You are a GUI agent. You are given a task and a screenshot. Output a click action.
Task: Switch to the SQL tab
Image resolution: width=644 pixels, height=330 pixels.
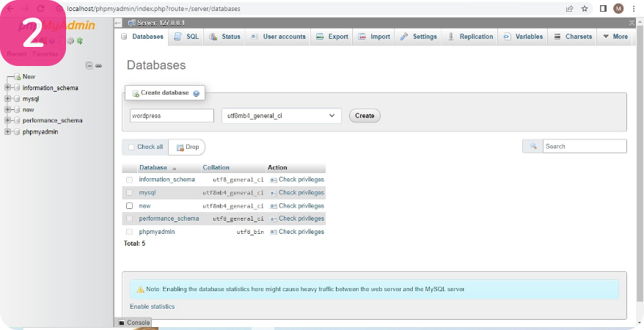point(186,37)
